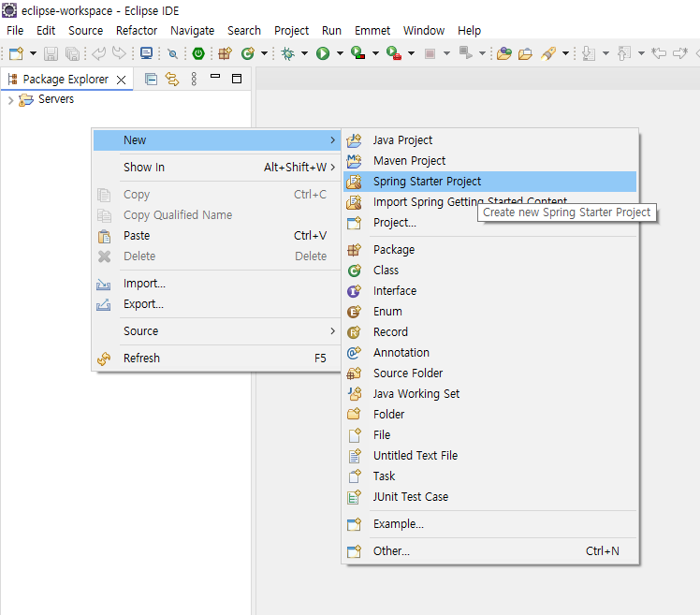Click Collapse All in Package Explorer
The image size is (700, 615).
(x=152, y=79)
